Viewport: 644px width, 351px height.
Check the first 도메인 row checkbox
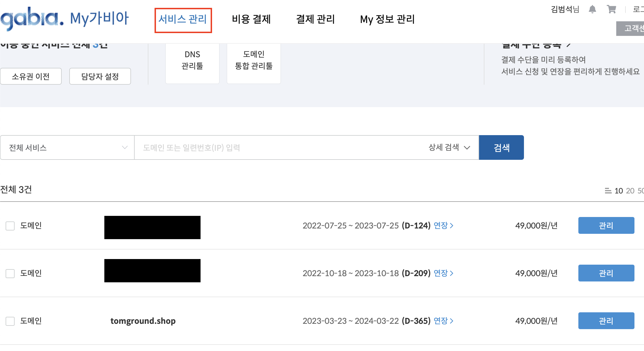pyautogui.click(x=10, y=226)
